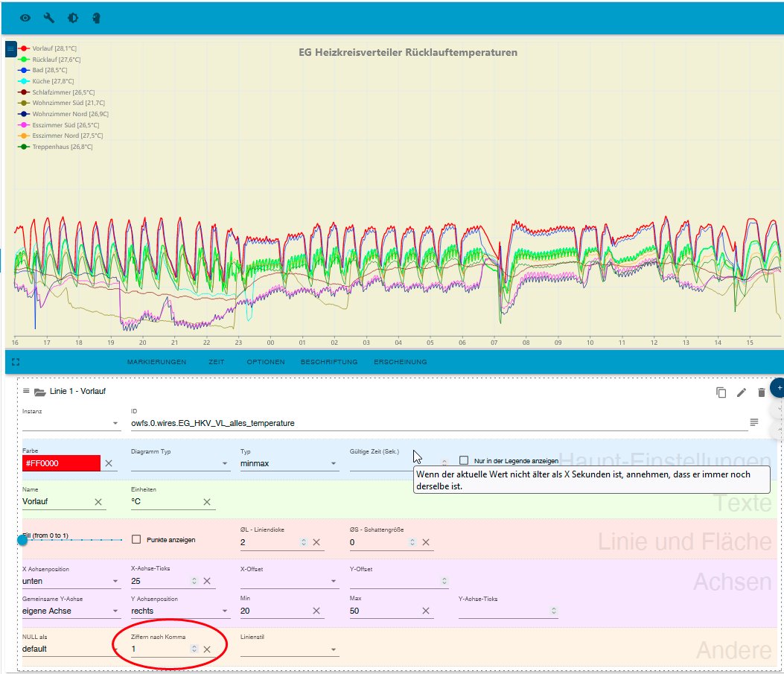Clear the X-Achse-Ticks value

coord(207,581)
